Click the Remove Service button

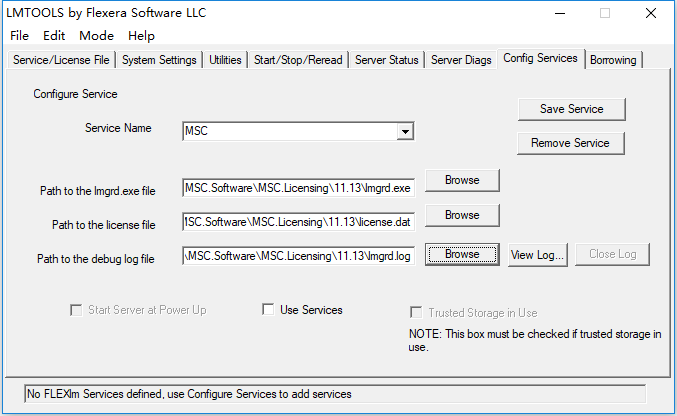570,143
